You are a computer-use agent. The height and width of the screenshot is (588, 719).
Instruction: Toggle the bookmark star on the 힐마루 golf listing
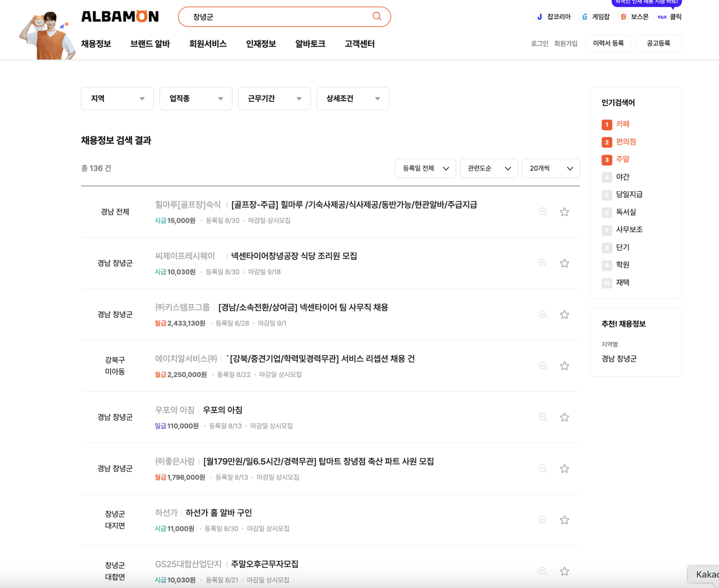tap(564, 212)
